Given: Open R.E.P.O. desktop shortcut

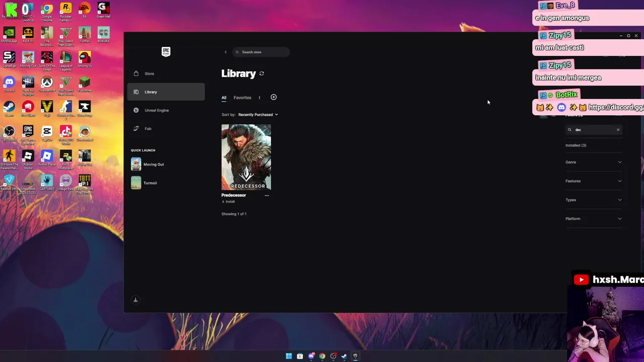Looking at the screenshot, I should point(28,35).
